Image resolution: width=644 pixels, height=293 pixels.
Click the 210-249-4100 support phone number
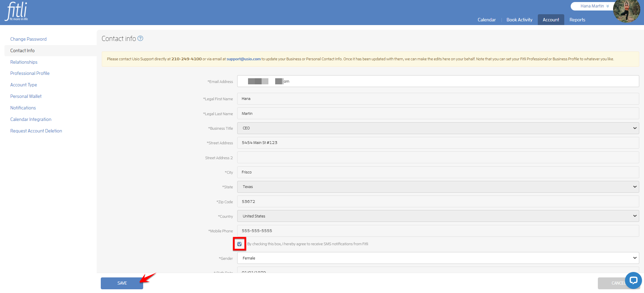pos(187,59)
